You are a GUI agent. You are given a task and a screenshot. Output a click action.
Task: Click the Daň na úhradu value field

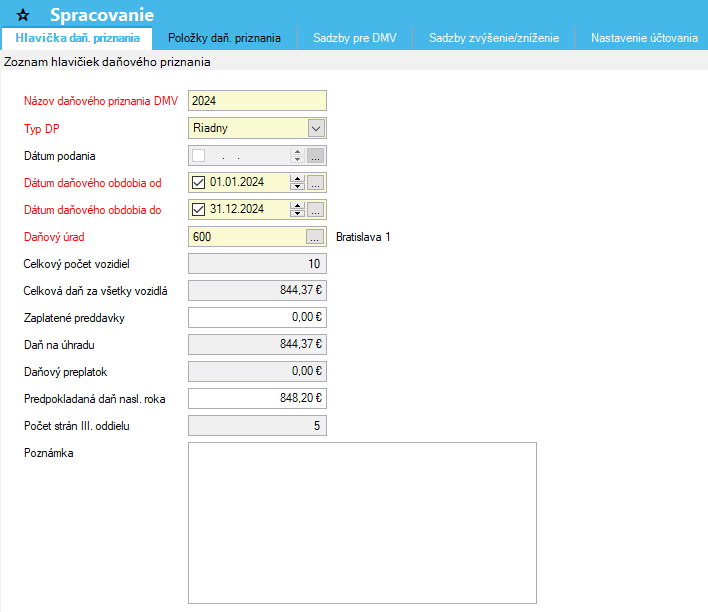[x=257, y=345]
